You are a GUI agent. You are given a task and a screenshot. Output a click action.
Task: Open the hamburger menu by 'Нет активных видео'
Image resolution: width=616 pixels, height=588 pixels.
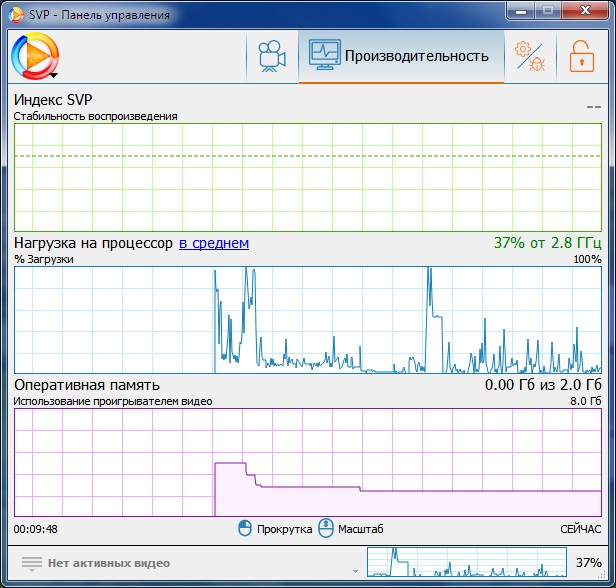point(32,564)
